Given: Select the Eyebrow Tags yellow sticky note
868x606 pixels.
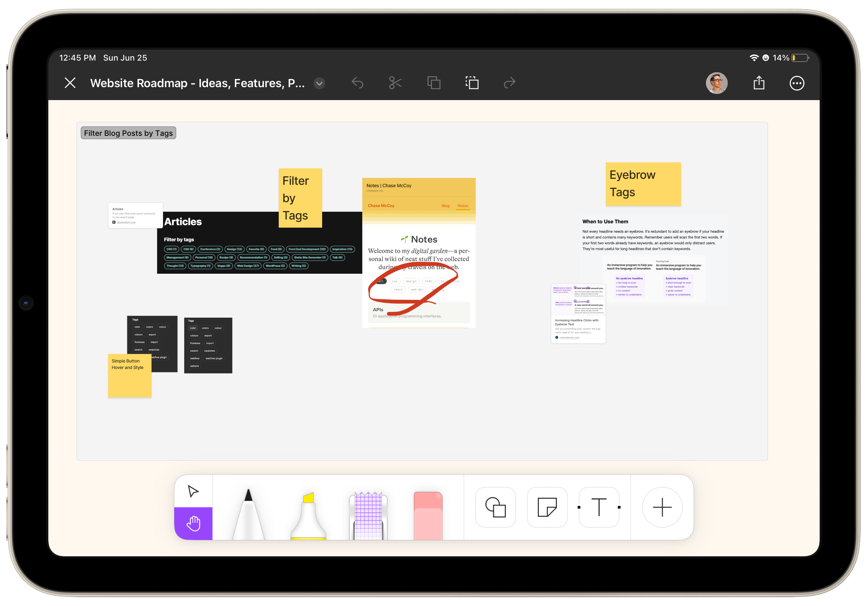Looking at the screenshot, I should (x=643, y=184).
